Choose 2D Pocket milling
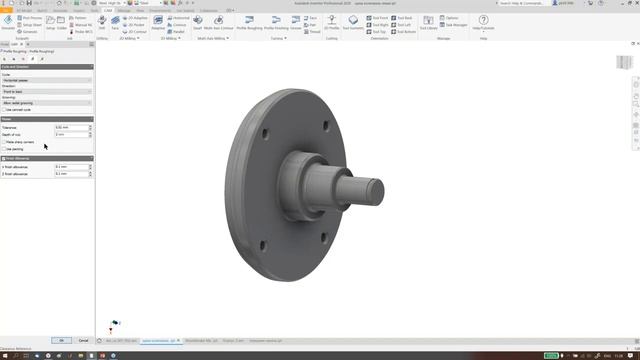 coord(134,25)
